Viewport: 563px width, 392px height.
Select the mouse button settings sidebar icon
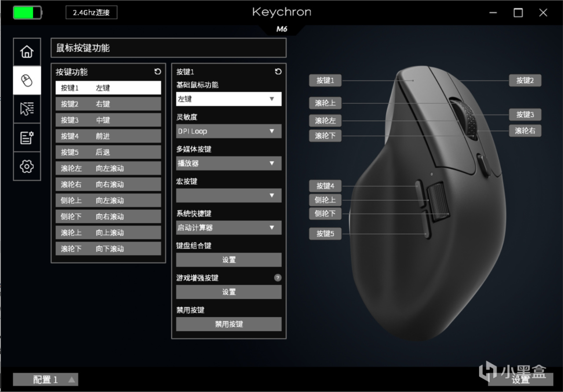27,81
